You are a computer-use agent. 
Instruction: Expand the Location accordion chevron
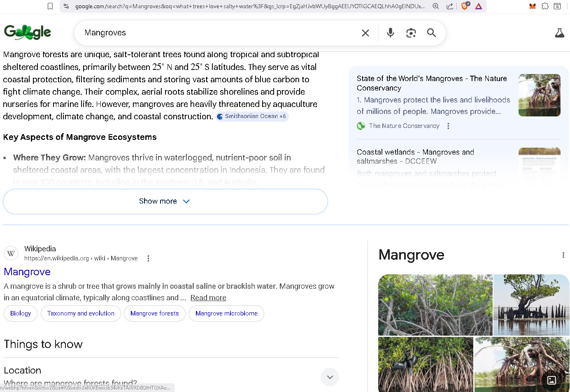(x=330, y=377)
